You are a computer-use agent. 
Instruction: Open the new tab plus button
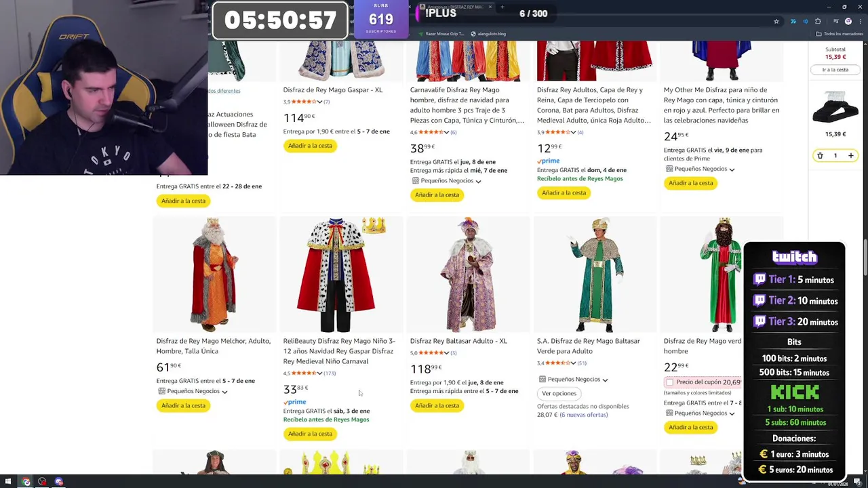[x=502, y=7]
